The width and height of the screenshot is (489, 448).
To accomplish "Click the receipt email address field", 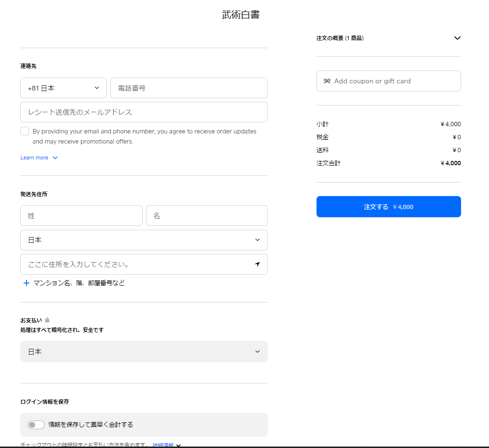I will click(x=144, y=112).
